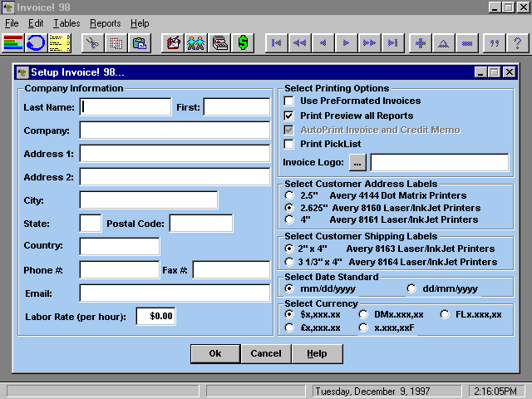Click the cash register toolbar icon

(x=219, y=42)
